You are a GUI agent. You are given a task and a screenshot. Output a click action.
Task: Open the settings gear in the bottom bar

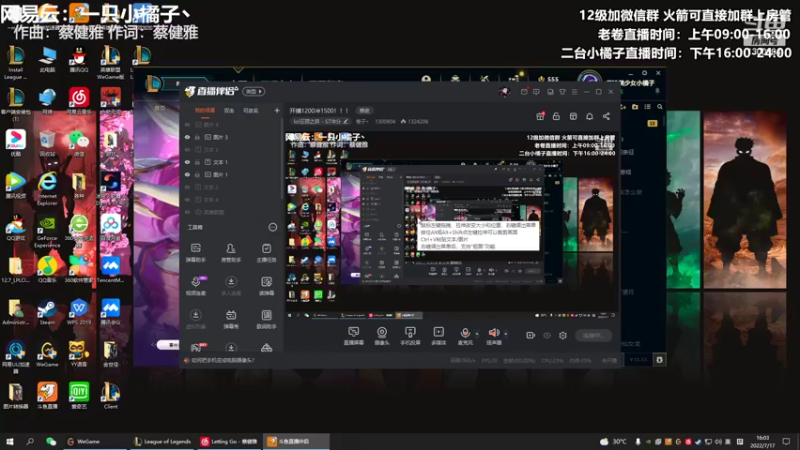(x=563, y=335)
